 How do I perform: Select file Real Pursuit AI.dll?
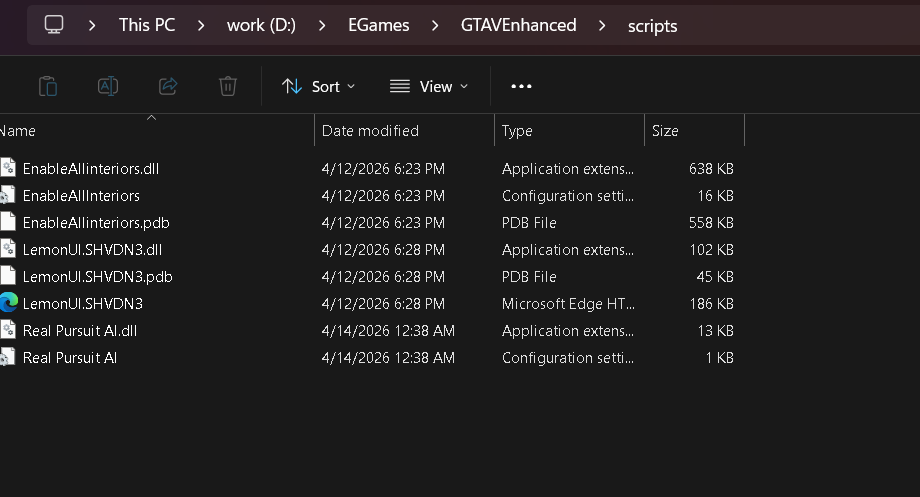(x=80, y=330)
